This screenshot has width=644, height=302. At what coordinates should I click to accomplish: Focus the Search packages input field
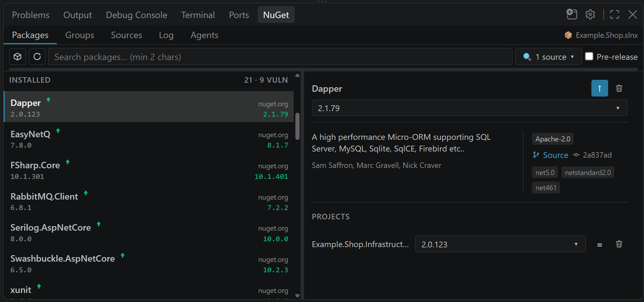(280, 57)
